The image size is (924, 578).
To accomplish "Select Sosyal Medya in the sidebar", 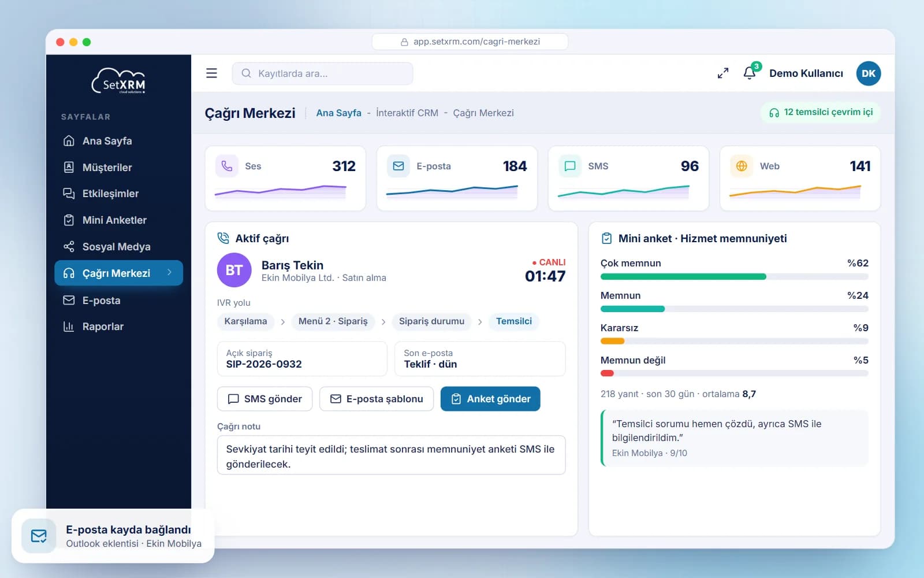I will coord(118,247).
